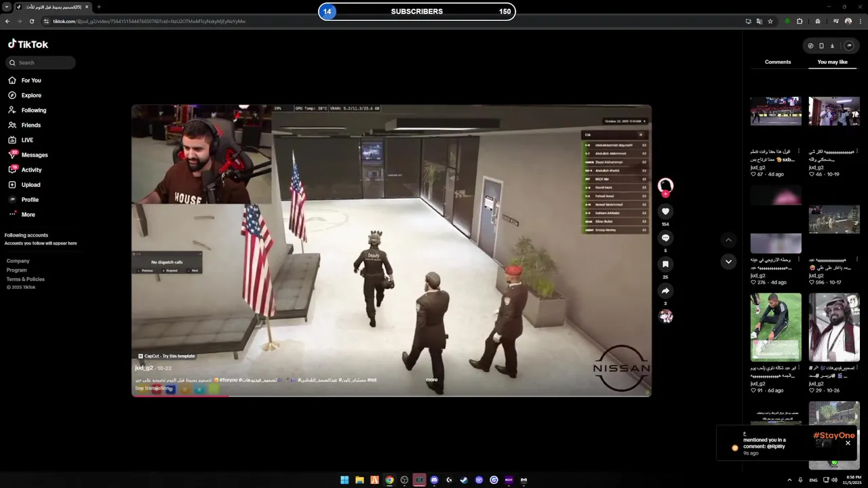Click the install app icon in address bar
Screen dimensions: 868x488
(748, 21)
